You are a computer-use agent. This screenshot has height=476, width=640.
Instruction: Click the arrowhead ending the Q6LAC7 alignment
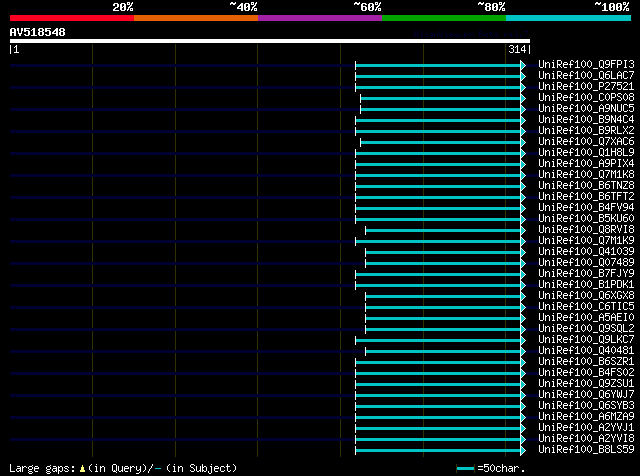(x=523, y=76)
